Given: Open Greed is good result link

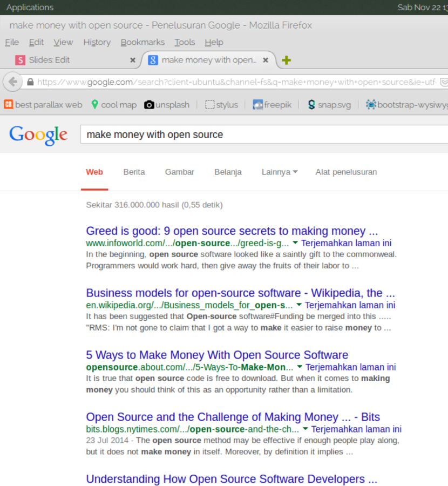Looking at the screenshot, I should (x=232, y=231).
